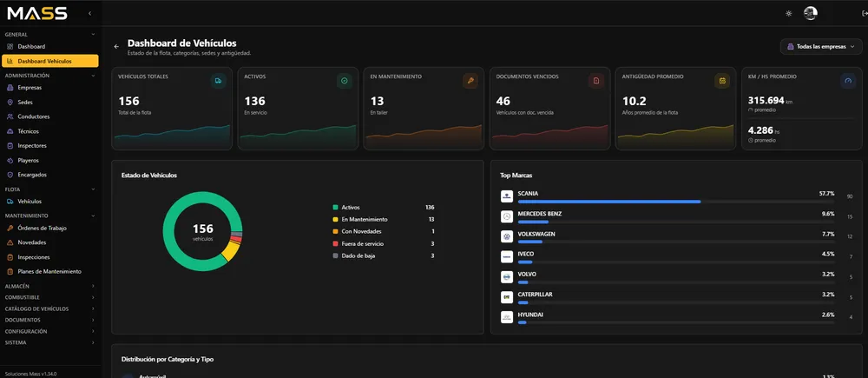Toggle light theme with the sun icon

789,13
